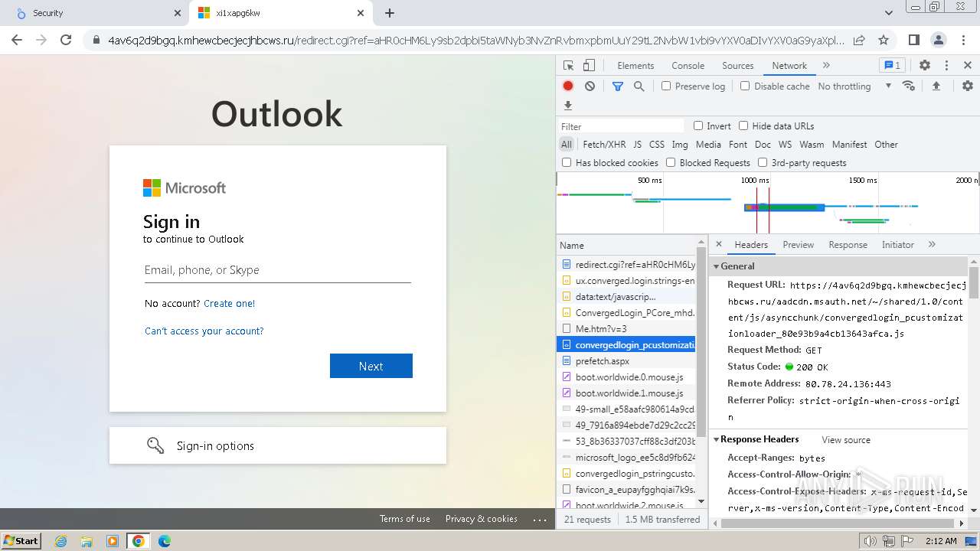Open the Initiator tab

pyautogui.click(x=897, y=245)
